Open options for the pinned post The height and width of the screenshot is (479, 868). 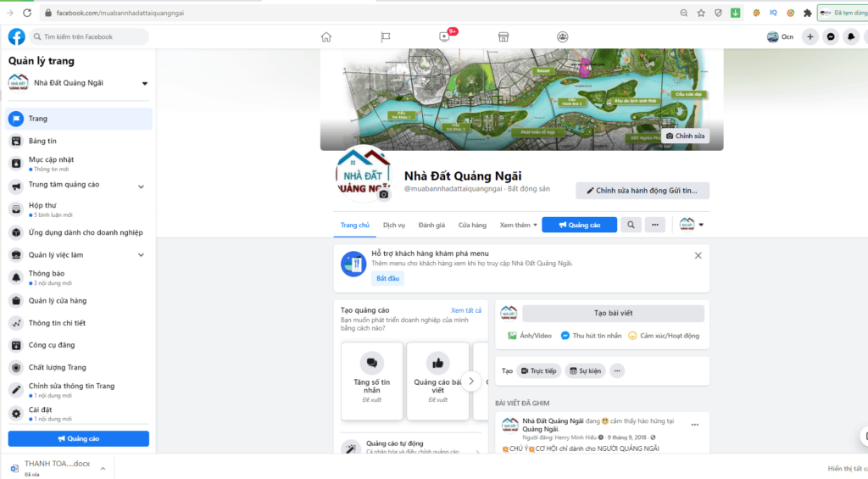[695, 425]
